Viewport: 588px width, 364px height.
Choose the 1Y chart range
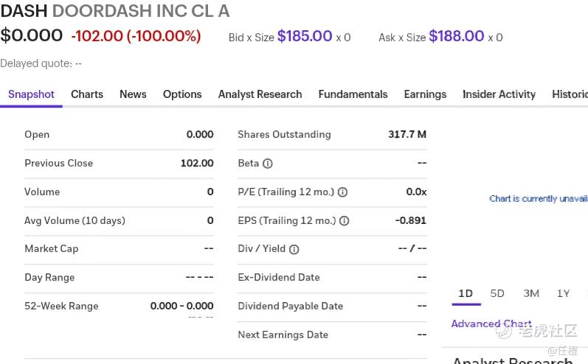(563, 293)
